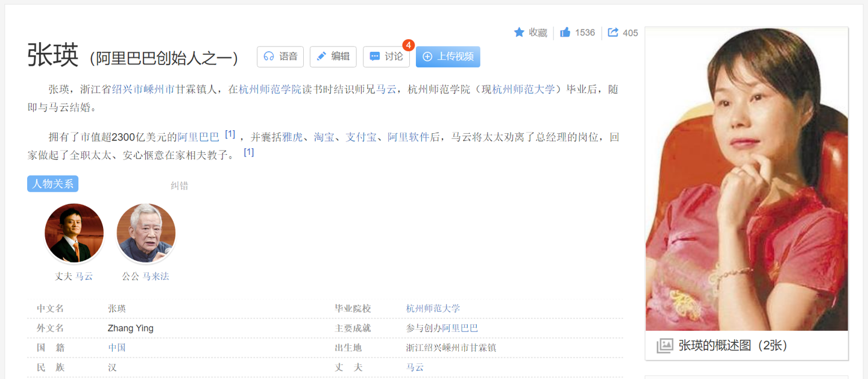The height and width of the screenshot is (379, 868).
Task: Open the 支付宝 link in the summary
Action: (361, 137)
